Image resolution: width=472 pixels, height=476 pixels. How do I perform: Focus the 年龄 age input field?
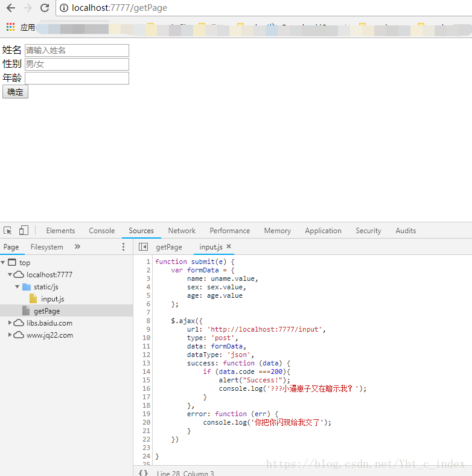click(77, 78)
